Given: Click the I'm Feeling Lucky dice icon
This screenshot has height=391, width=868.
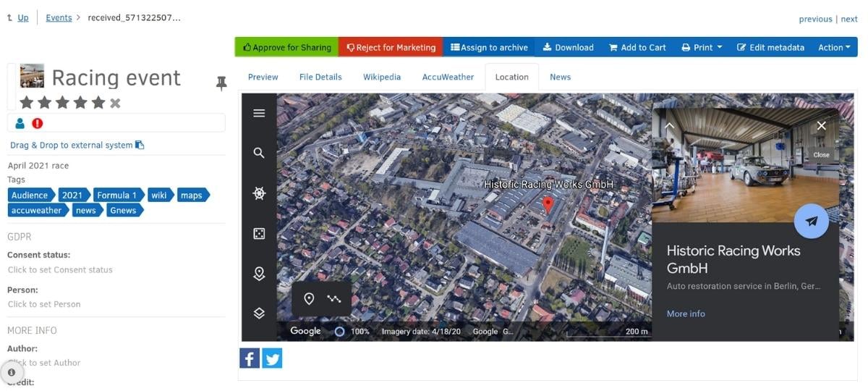Looking at the screenshot, I should tap(259, 233).
